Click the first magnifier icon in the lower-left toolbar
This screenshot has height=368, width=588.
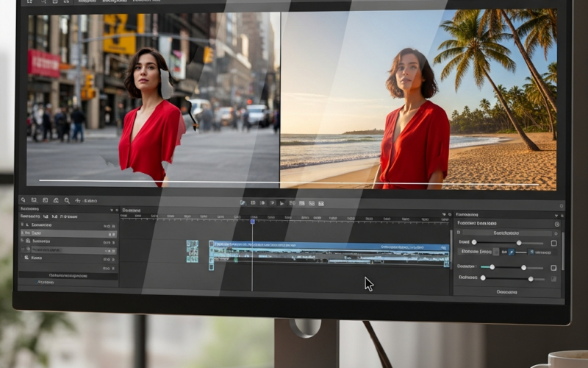24,200
